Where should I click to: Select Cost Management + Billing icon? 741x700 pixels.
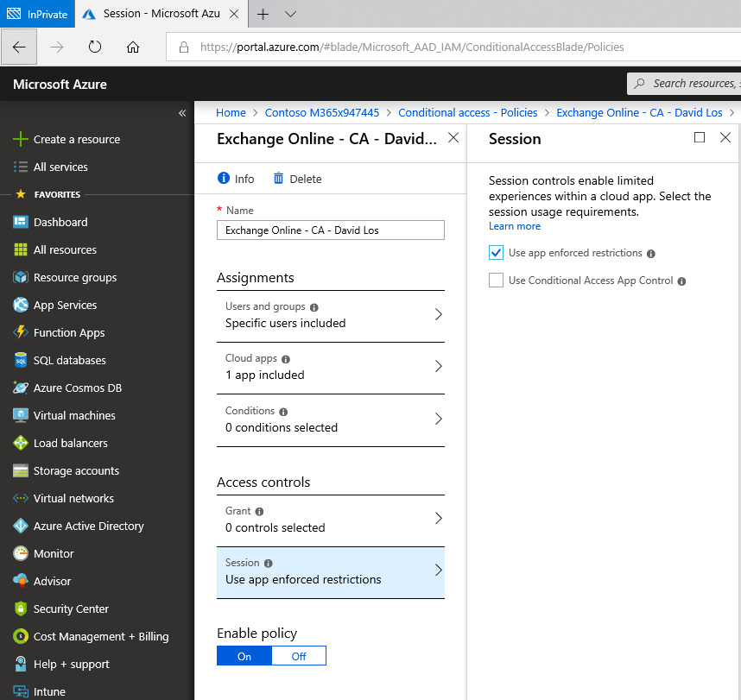pyautogui.click(x=21, y=636)
